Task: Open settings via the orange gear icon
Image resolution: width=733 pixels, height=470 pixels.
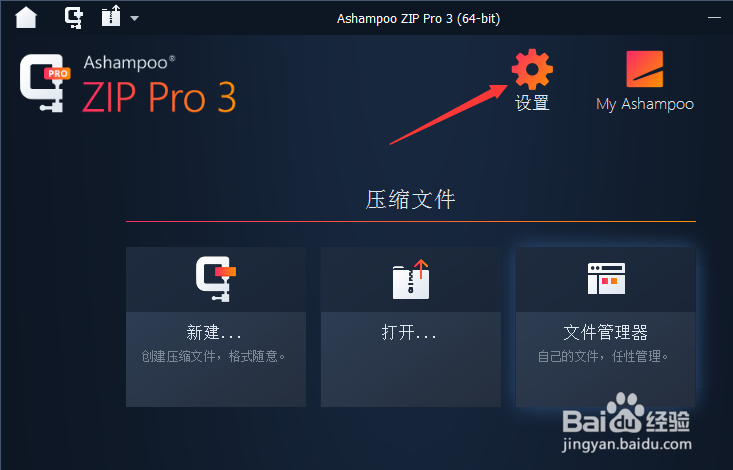Action: [x=532, y=69]
